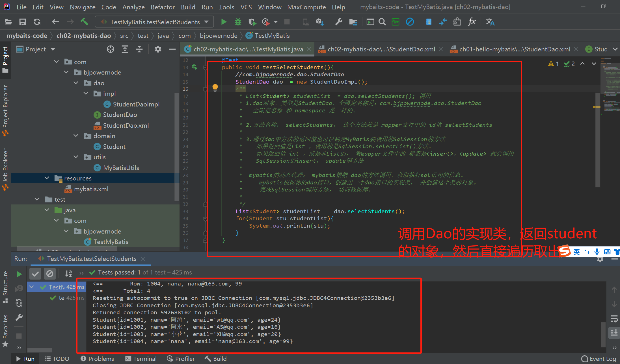Click the translate icon in toolbar
Viewport: 620px width, 364px height.
pos(490,22)
